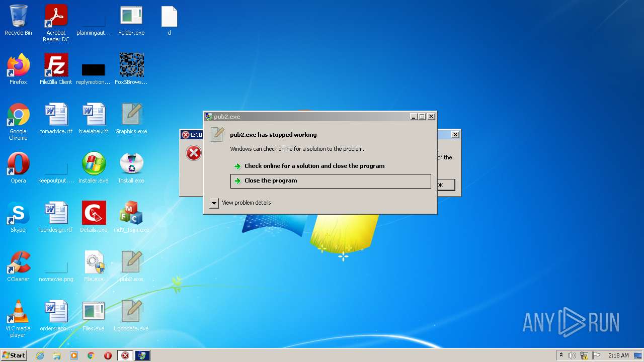Viewport: 644px width, 362px height.
Task: Open Windows Media Player from taskbar
Action: click(x=74, y=355)
